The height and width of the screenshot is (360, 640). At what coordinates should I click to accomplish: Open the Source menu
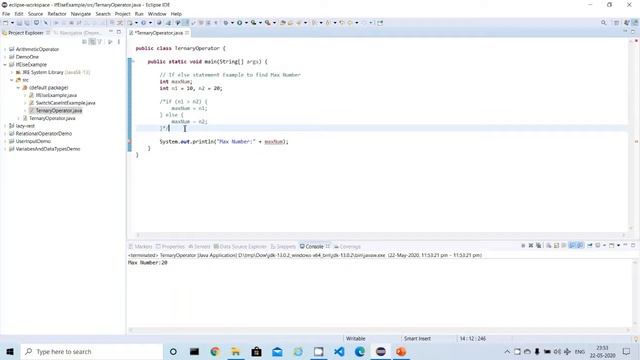35,14
